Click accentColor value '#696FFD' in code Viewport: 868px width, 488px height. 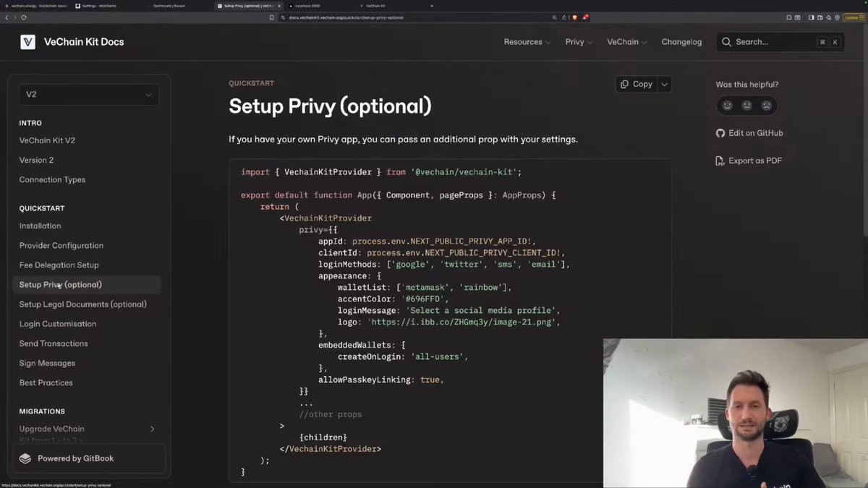click(425, 299)
